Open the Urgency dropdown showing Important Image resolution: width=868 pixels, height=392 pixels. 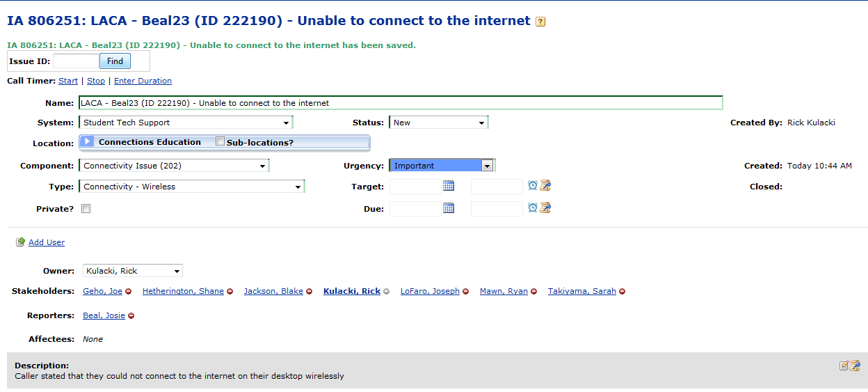tap(442, 166)
